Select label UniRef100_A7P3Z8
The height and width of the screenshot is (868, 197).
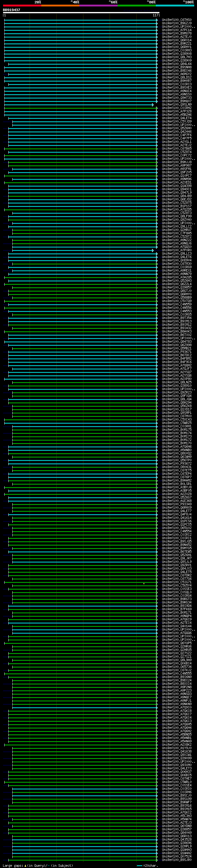[177, 111]
